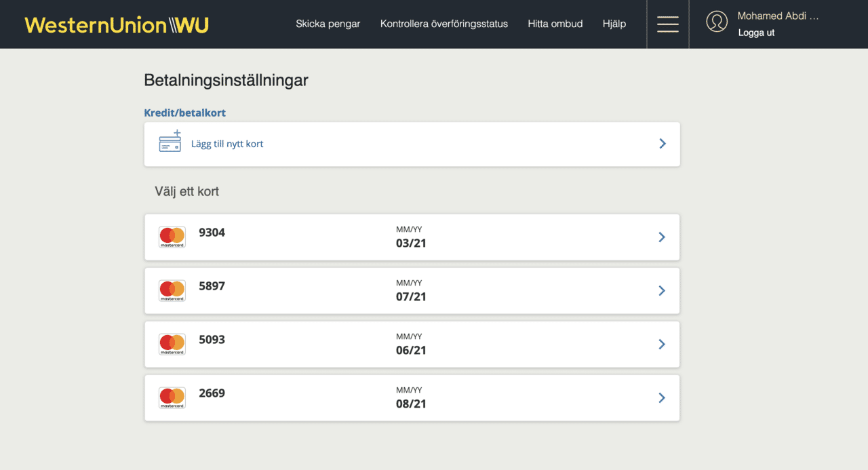Open card ending 5897 via its chevron

point(661,290)
